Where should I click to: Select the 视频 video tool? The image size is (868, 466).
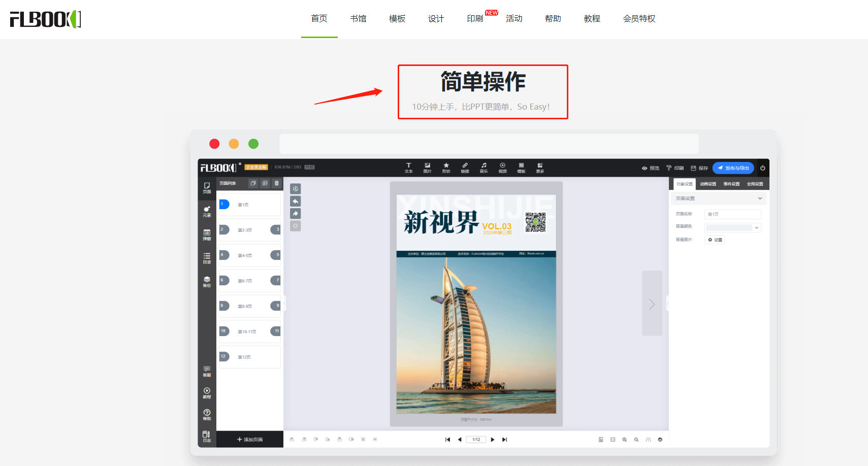502,168
